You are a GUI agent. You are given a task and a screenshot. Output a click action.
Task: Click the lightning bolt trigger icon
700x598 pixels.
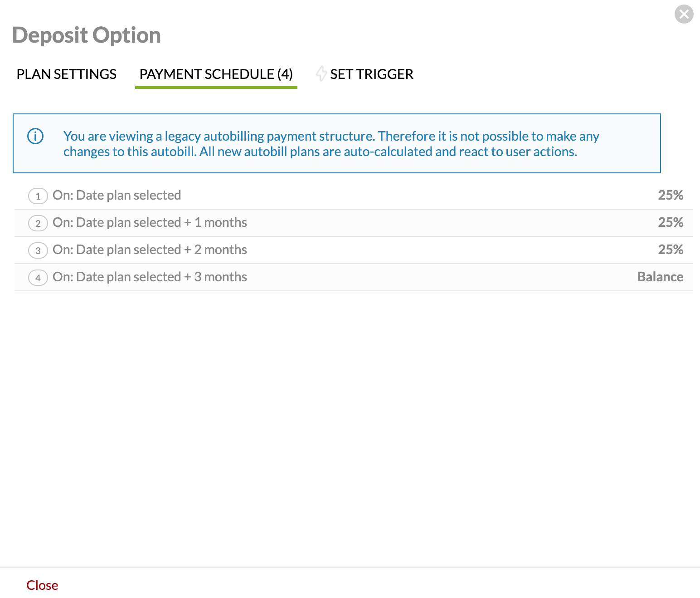click(x=321, y=74)
